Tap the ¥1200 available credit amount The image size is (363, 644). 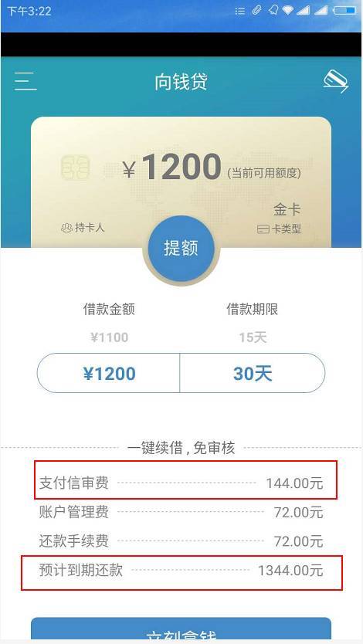pyautogui.click(x=171, y=167)
